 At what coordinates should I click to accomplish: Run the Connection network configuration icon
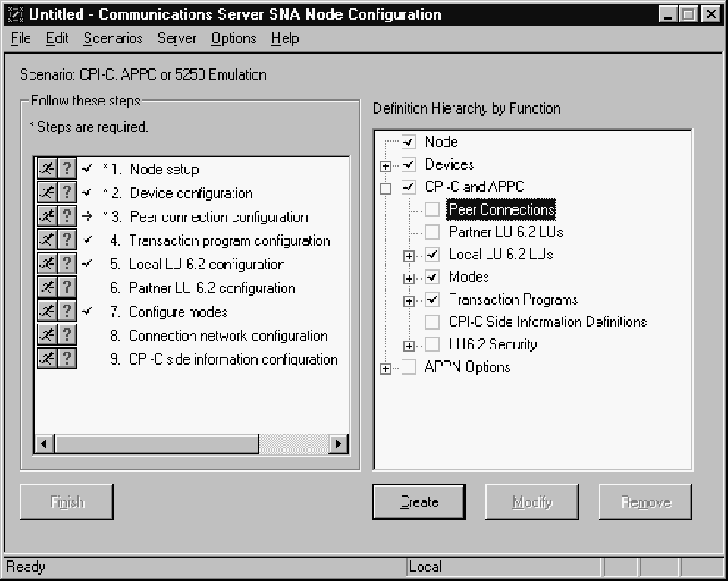click(47, 334)
